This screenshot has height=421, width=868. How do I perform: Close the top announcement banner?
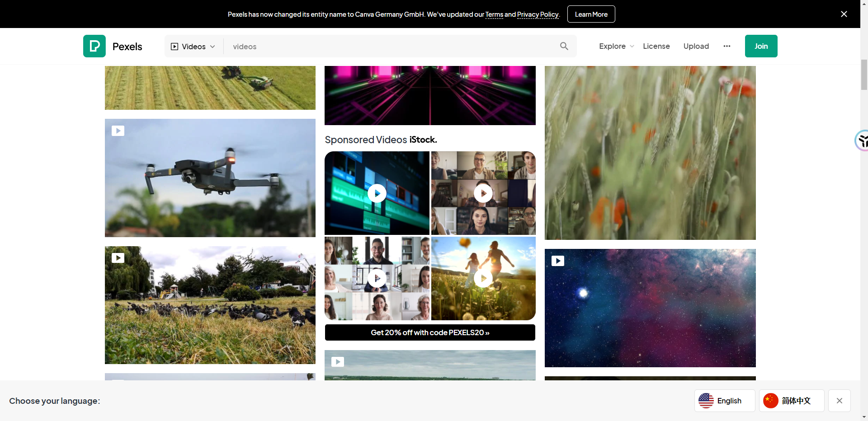(x=844, y=14)
